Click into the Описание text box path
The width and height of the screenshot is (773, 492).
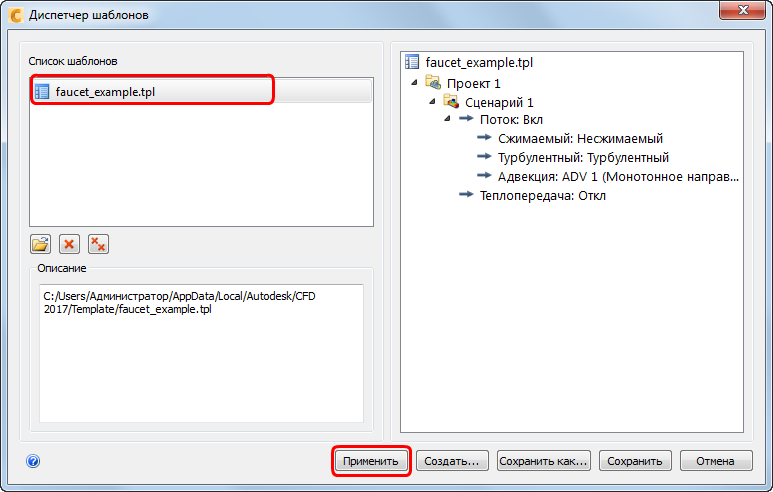pyautogui.click(x=201, y=353)
